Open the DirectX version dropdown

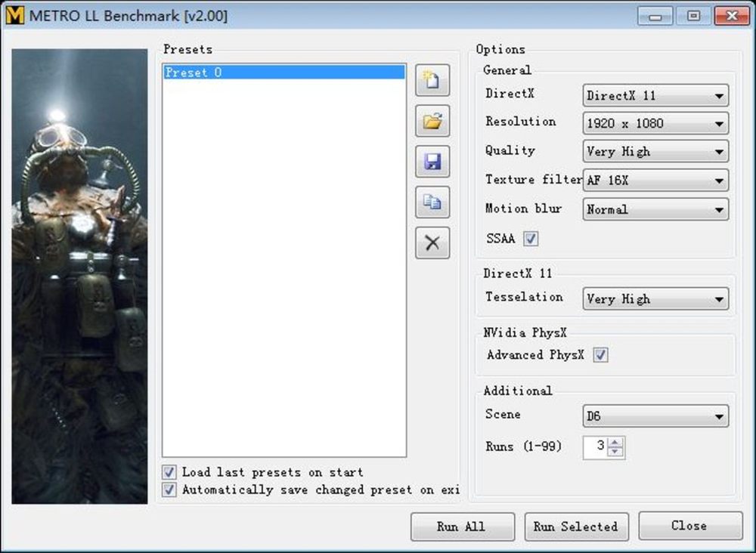click(655, 95)
